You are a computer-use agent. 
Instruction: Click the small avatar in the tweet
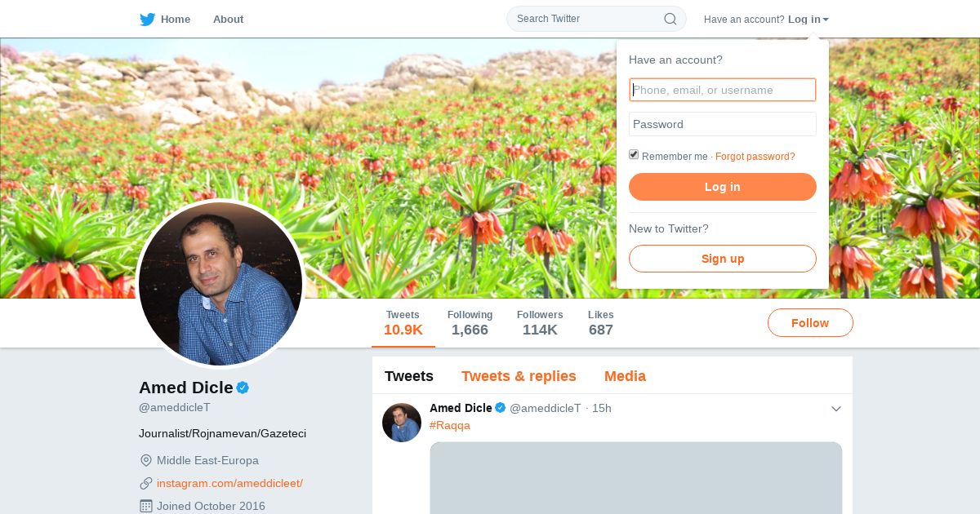pos(402,423)
